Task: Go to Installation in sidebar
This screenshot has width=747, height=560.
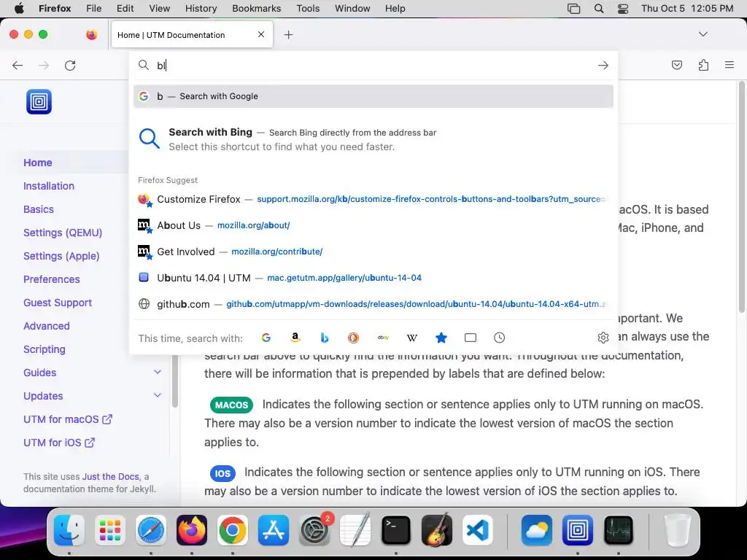Action: pyautogui.click(x=49, y=186)
